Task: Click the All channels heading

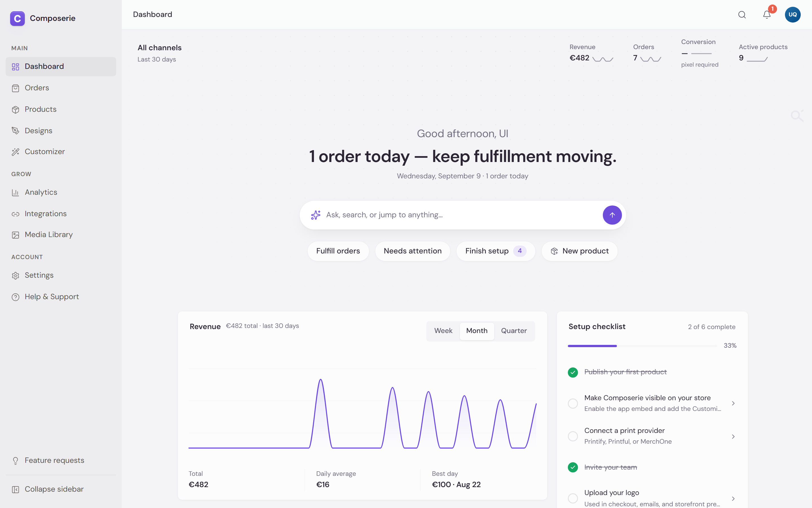Action: (159, 48)
